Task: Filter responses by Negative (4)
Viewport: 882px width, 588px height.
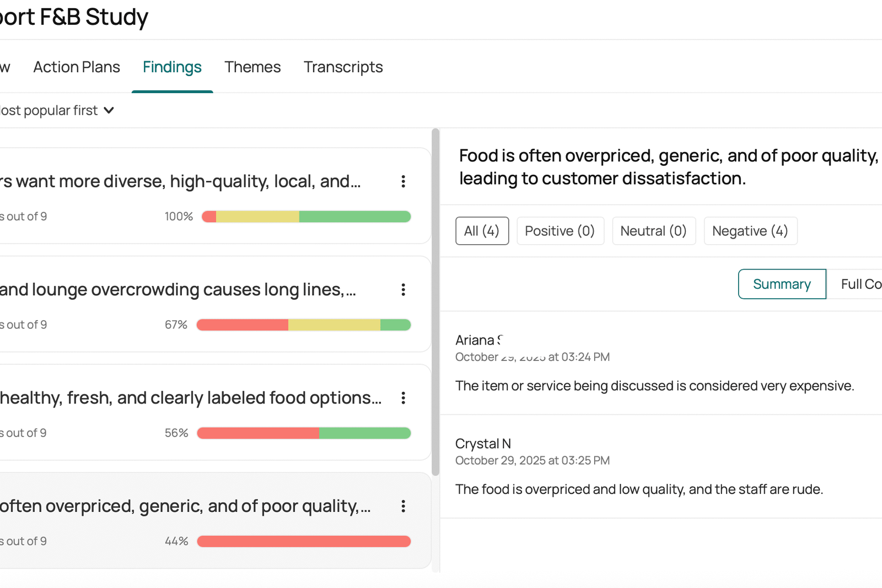Action: pos(750,231)
